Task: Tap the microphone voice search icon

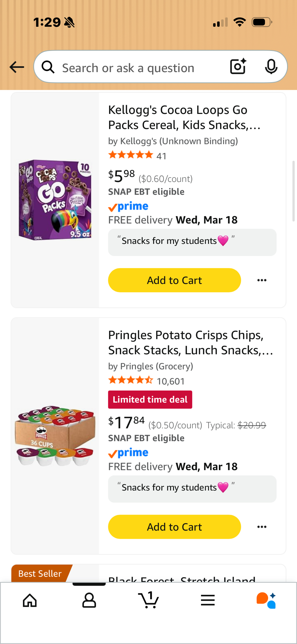Action: pyautogui.click(x=271, y=67)
